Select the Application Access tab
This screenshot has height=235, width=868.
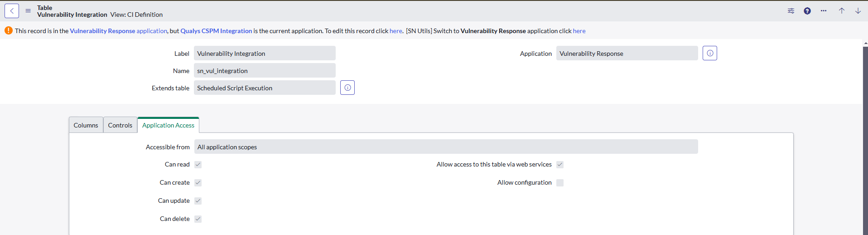pos(168,125)
